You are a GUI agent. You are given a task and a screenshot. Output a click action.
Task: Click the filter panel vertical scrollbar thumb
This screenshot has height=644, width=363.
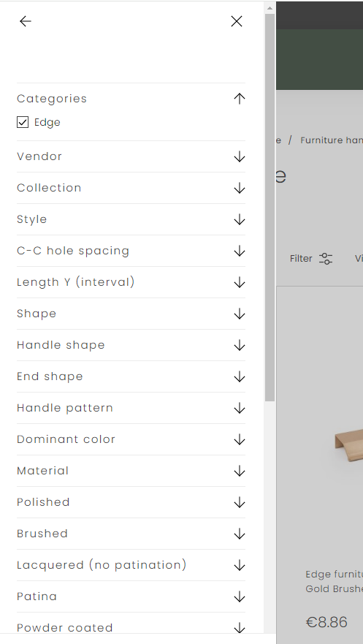point(270,208)
